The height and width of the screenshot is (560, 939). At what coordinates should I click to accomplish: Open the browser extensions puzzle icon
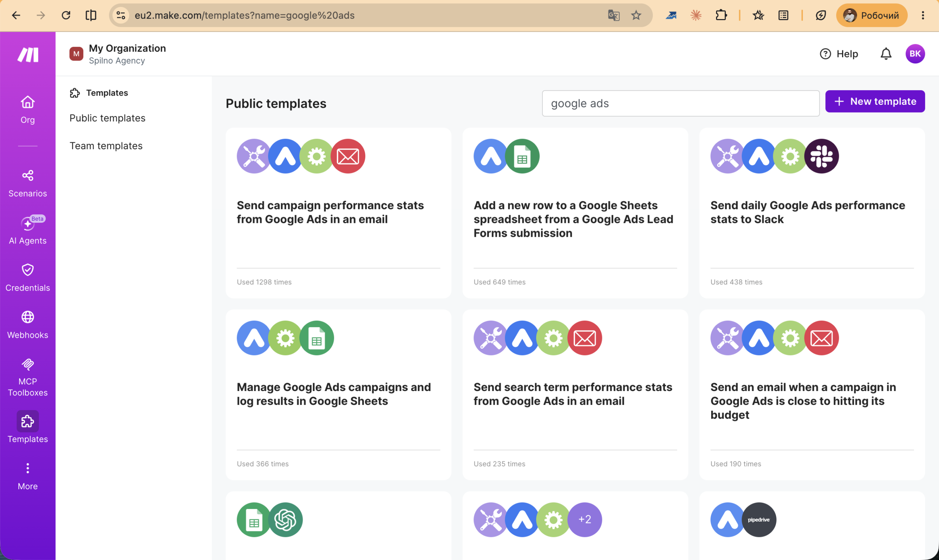721,15
